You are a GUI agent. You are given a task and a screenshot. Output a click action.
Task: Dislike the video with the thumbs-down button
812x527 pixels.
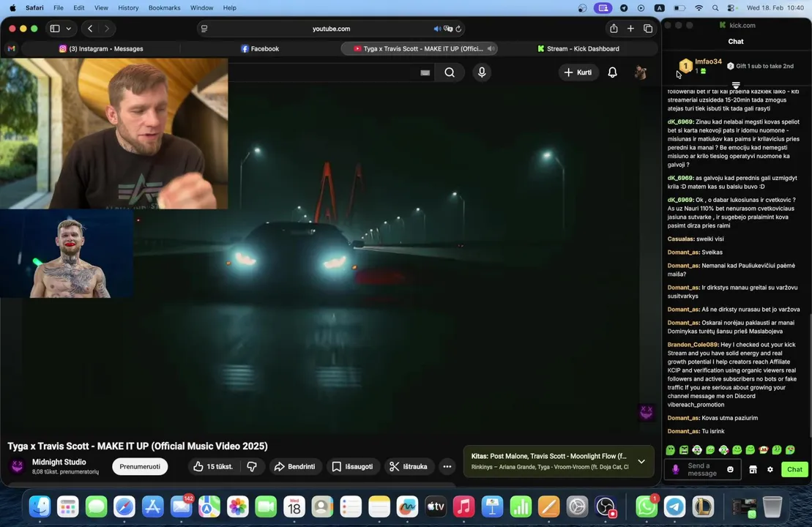coord(252,466)
